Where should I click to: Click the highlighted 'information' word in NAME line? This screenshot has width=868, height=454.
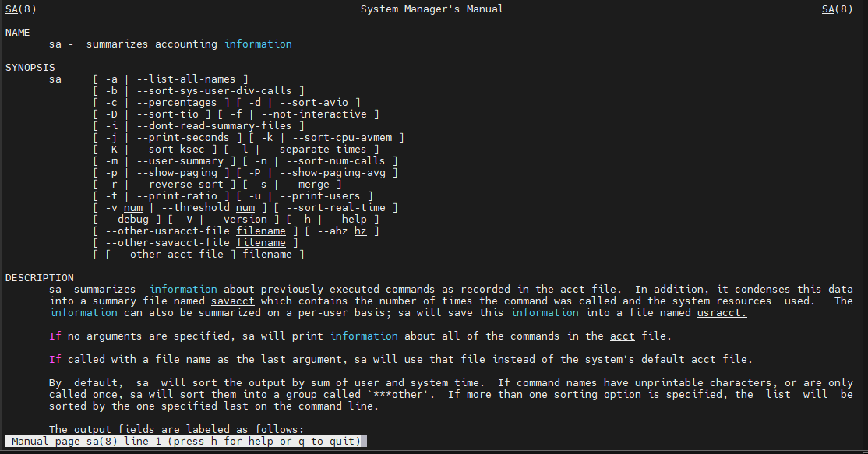258,44
